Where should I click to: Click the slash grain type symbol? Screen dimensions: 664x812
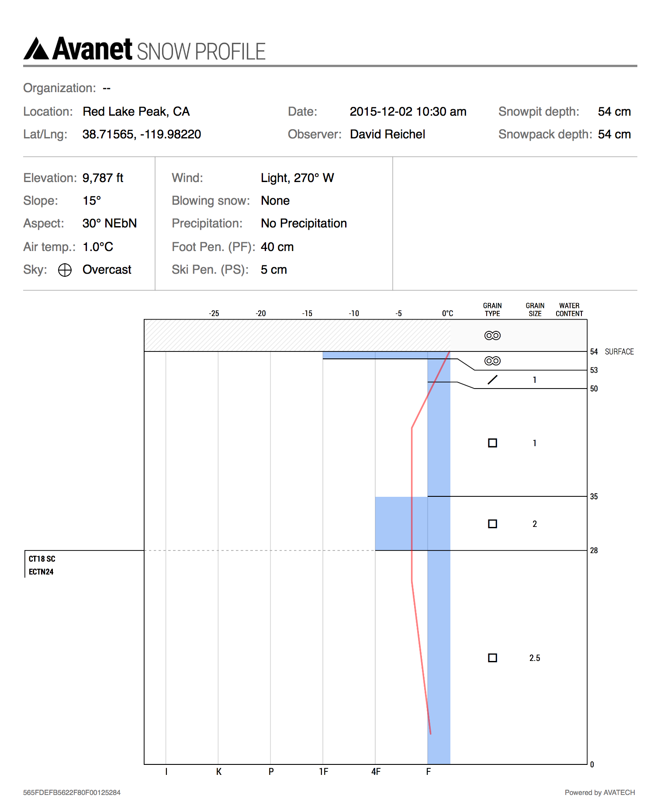pos(492,380)
